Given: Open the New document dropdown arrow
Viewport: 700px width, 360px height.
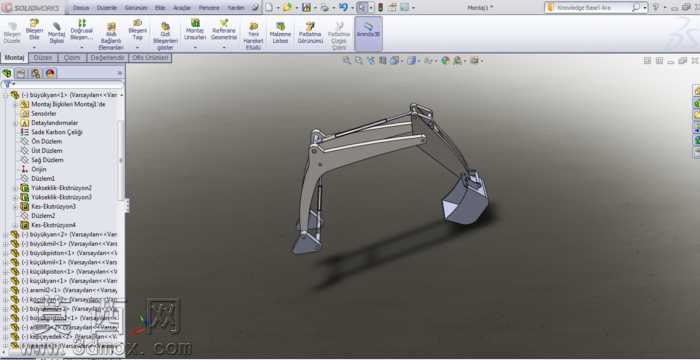Looking at the screenshot, I should 277,8.
